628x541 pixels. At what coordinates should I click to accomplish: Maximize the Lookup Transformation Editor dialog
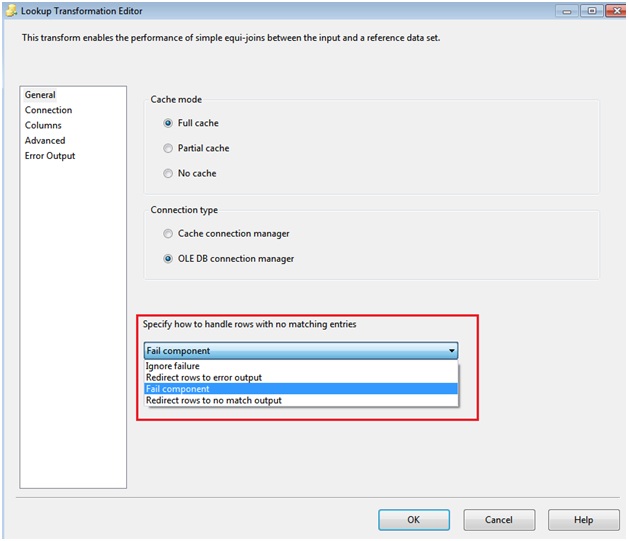(x=592, y=10)
